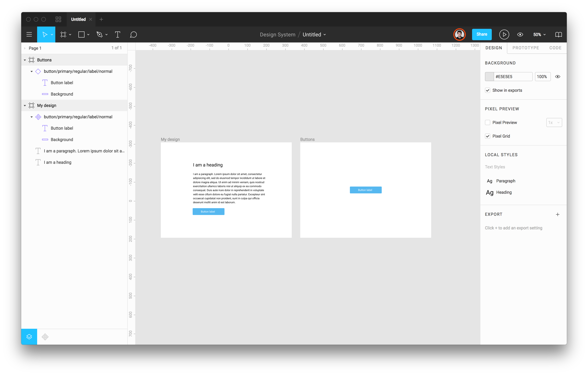588x375 pixels.
Task: Open the zoom level 50% dropdown
Action: point(539,35)
